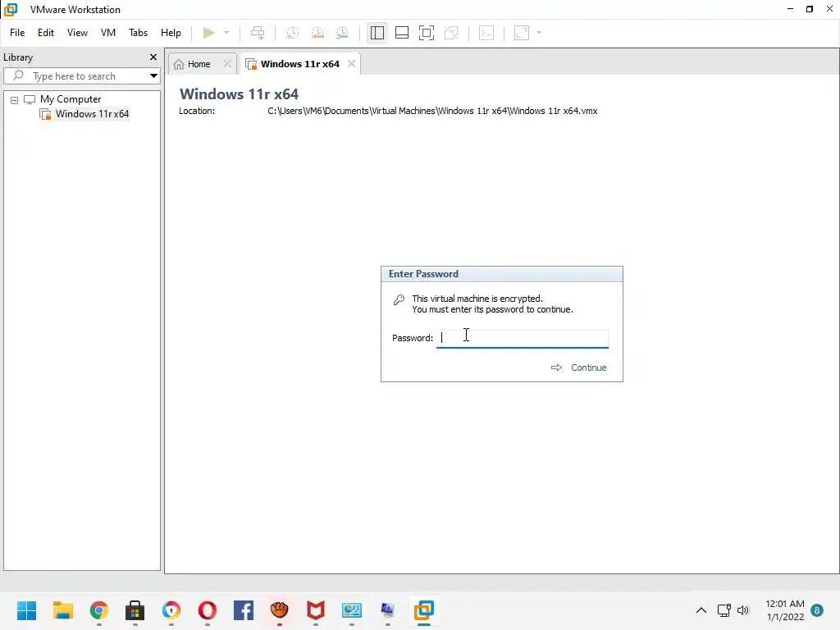840x630 pixels.
Task: Select My Computer in the library
Action: [x=71, y=99]
